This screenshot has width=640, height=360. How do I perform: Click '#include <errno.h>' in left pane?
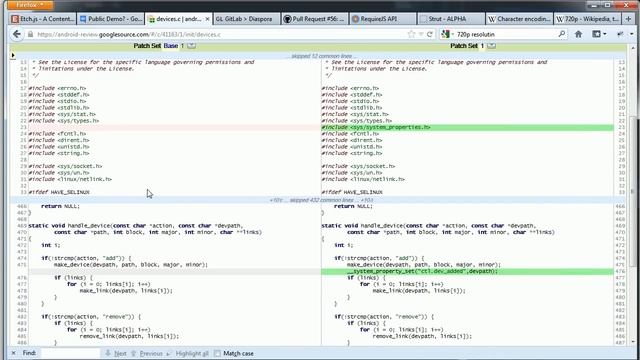click(x=57, y=88)
